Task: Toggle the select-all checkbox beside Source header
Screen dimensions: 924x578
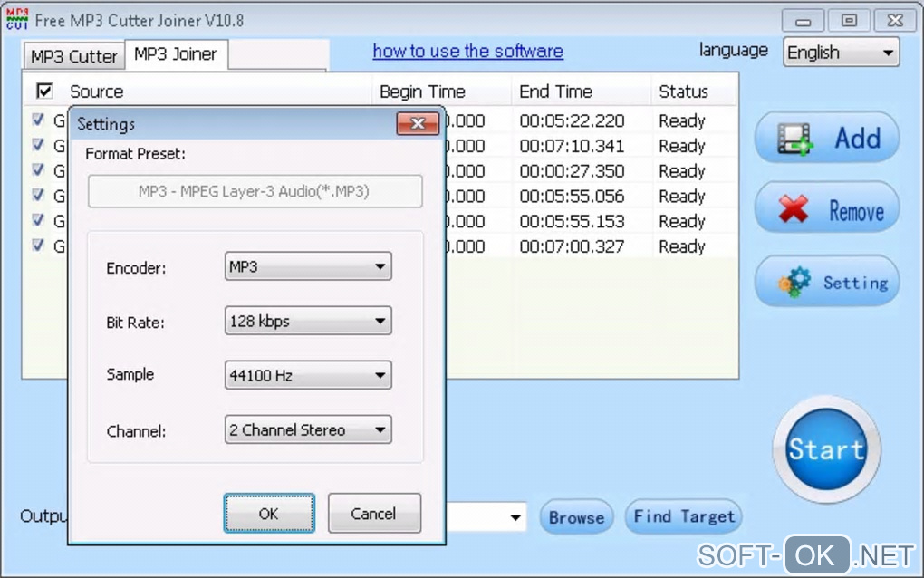Action: point(44,92)
